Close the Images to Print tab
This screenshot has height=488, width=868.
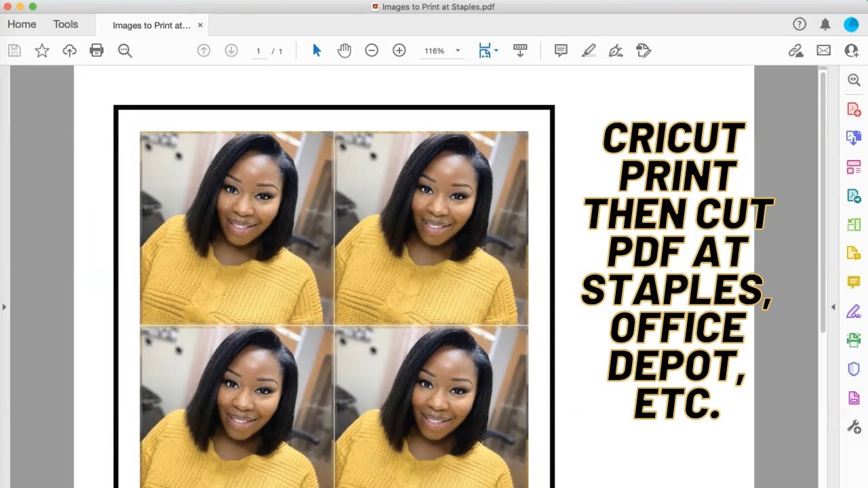tap(200, 25)
